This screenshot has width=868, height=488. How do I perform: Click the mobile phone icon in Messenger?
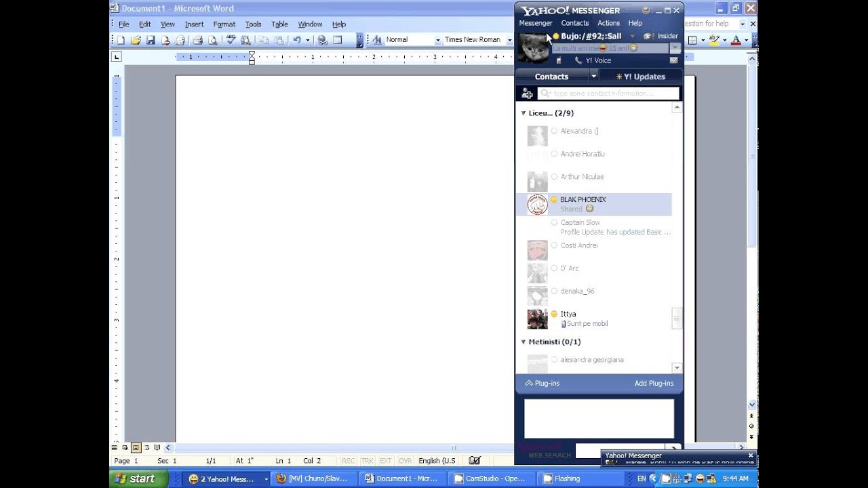click(559, 60)
